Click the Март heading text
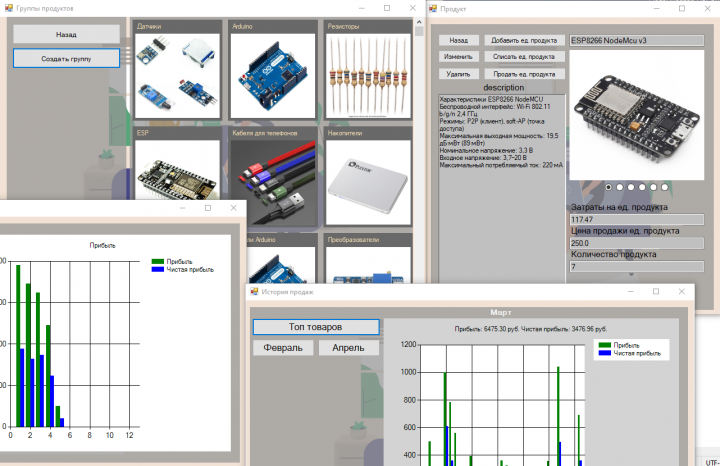 coord(501,312)
